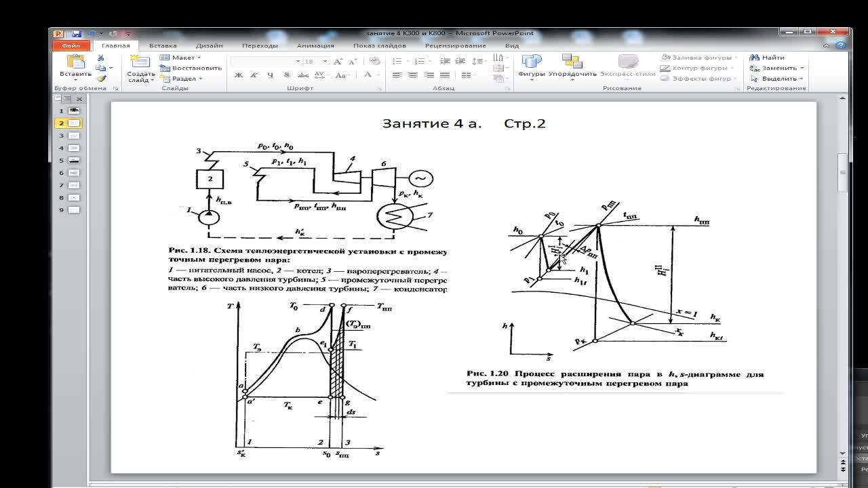
Task: Select the Format Painter brush icon
Action: tap(101, 78)
